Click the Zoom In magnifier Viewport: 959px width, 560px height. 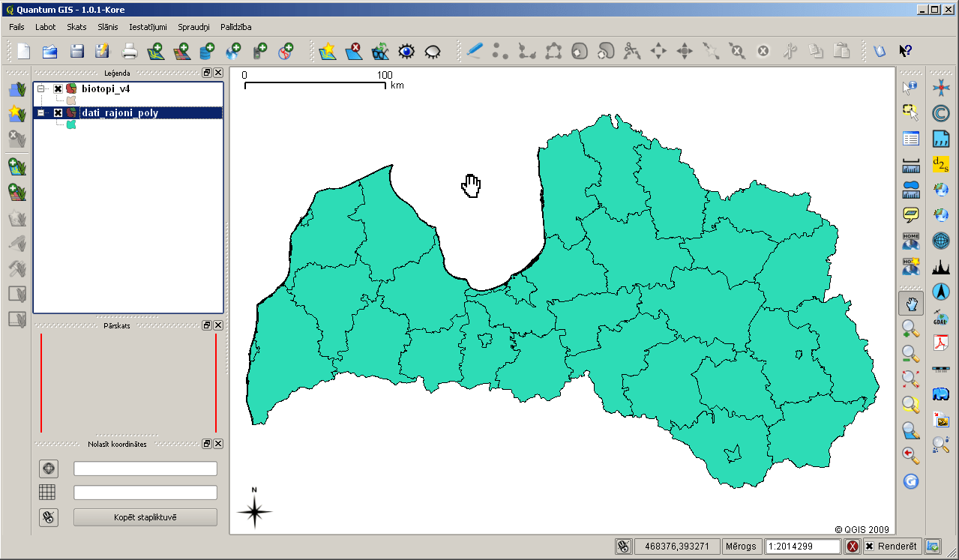[910, 328]
